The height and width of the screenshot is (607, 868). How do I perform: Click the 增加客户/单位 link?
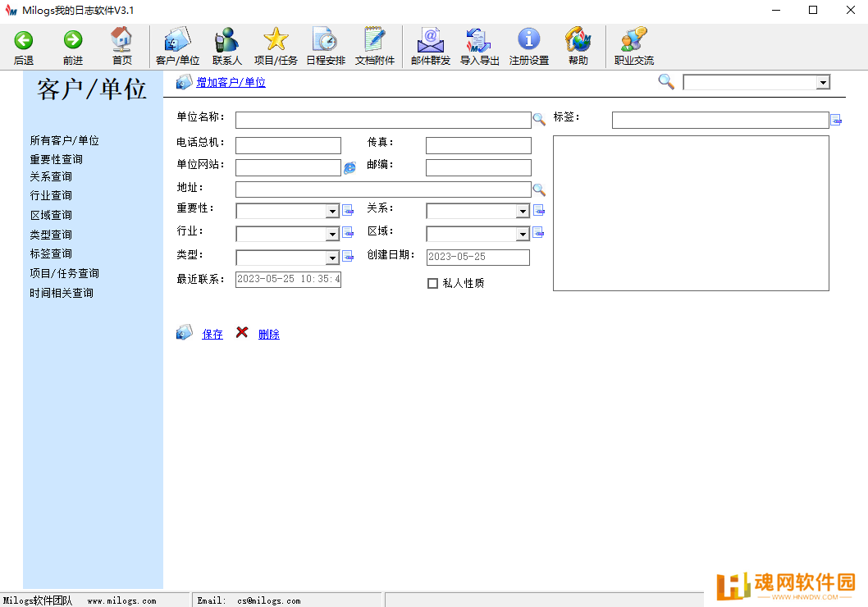pyautogui.click(x=231, y=83)
